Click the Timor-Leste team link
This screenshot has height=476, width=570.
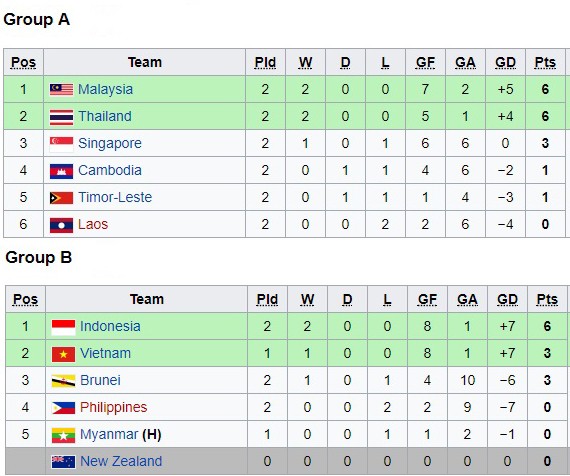[115, 197]
